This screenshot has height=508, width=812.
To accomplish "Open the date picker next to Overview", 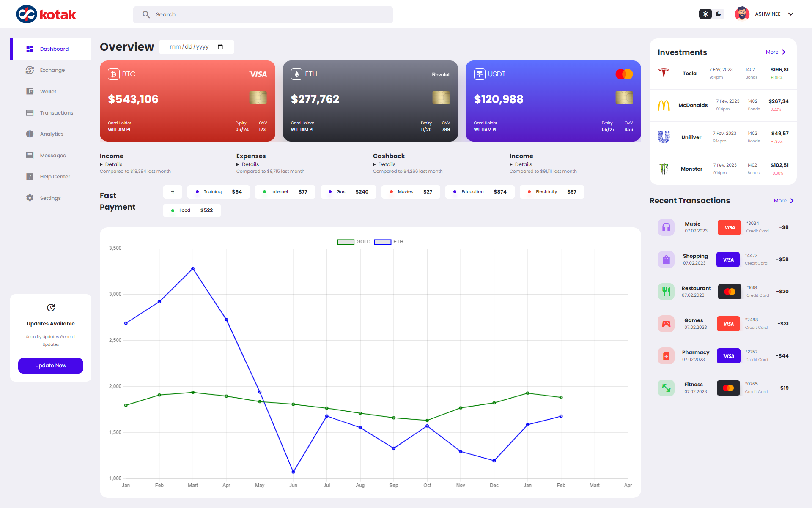I will [221, 47].
